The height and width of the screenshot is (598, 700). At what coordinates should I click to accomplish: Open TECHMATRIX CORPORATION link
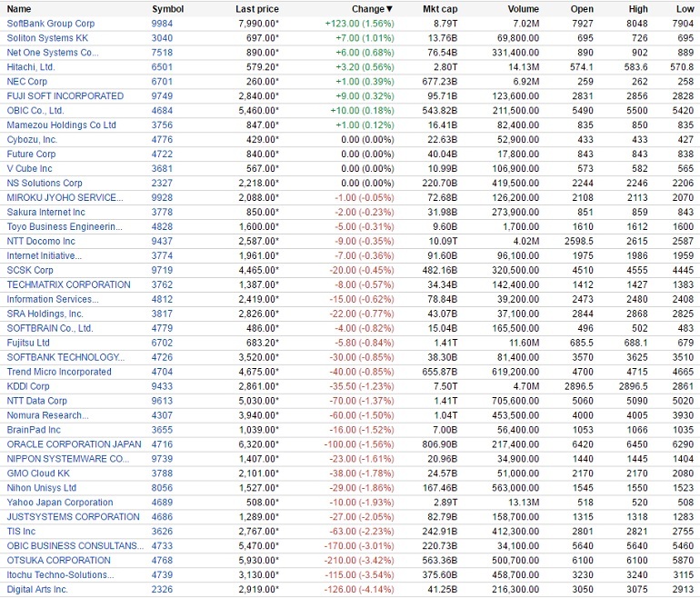point(68,284)
